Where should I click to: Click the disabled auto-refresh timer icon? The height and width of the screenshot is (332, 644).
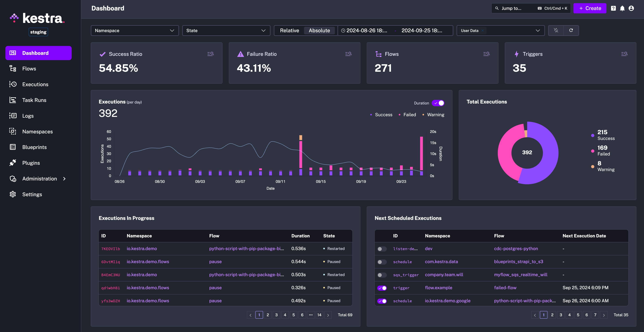point(556,31)
